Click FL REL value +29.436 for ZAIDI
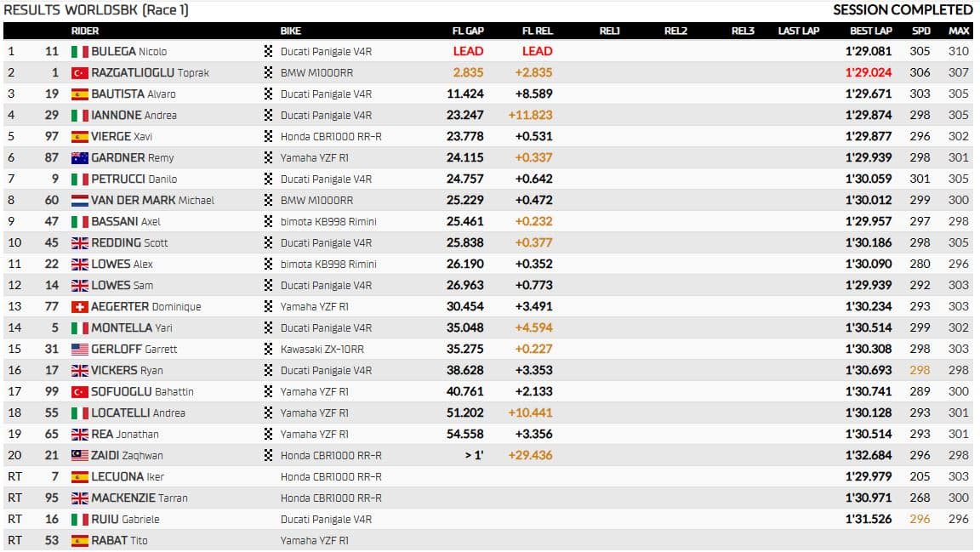 click(531, 455)
